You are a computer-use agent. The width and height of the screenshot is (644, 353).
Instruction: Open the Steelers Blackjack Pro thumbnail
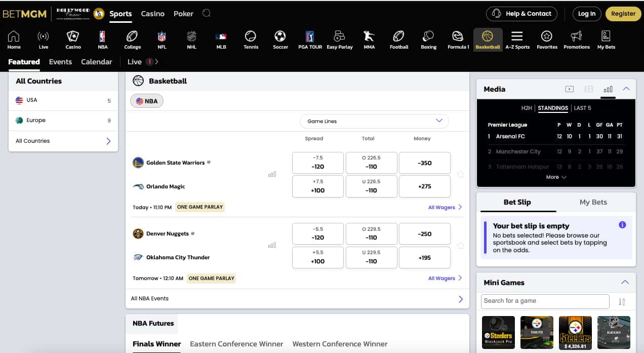[498, 333]
